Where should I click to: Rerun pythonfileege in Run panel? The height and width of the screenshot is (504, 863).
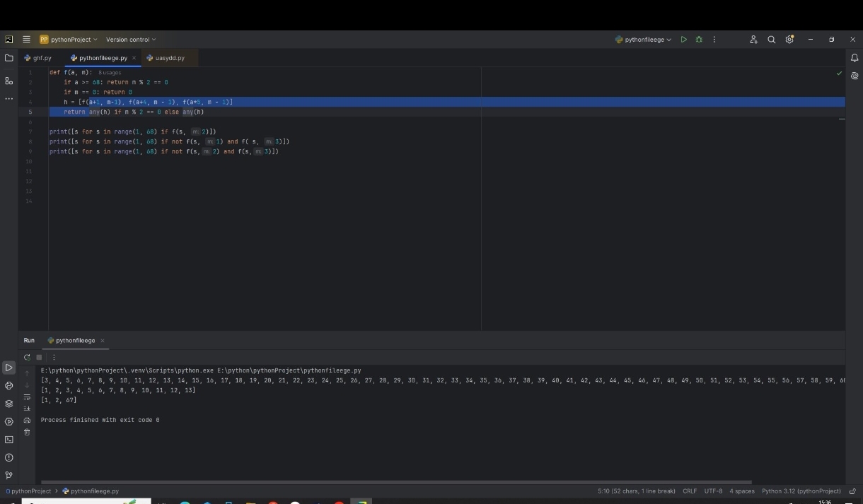27,358
